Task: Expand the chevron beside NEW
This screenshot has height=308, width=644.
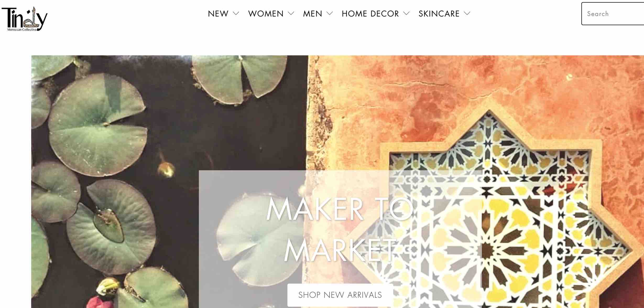Action: [236, 14]
